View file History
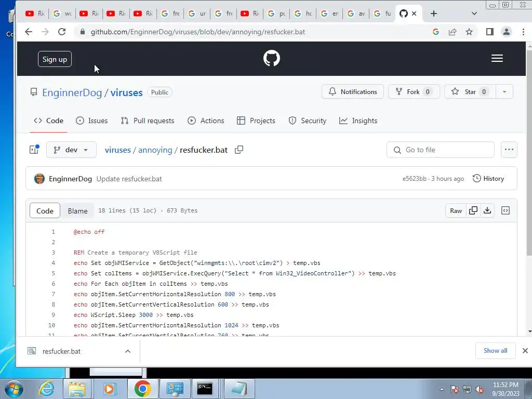Screen dimensions: 532x399 pos(488,179)
